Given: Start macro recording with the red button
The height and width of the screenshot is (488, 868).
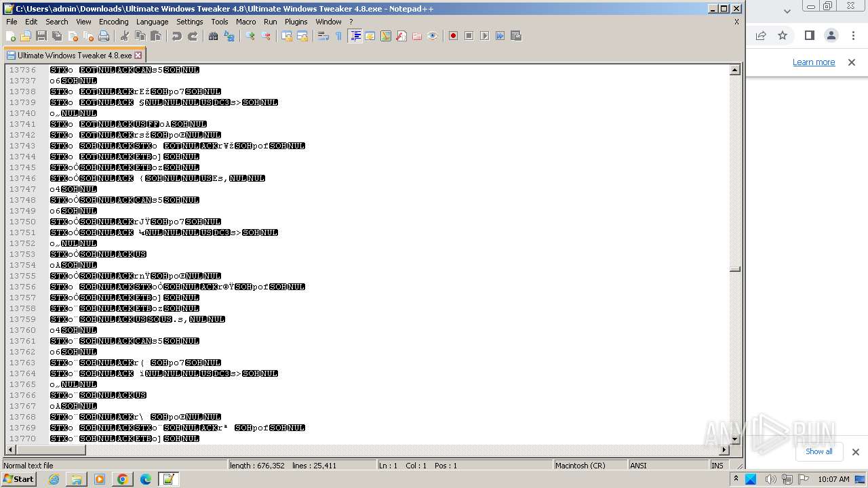Looking at the screenshot, I should coord(453,36).
